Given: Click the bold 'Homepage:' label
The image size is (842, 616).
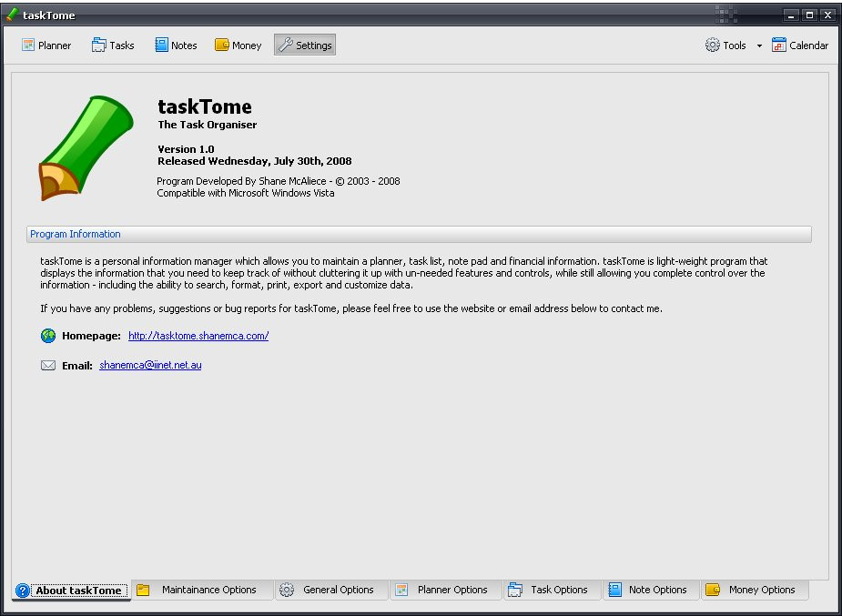Looking at the screenshot, I should (91, 336).
